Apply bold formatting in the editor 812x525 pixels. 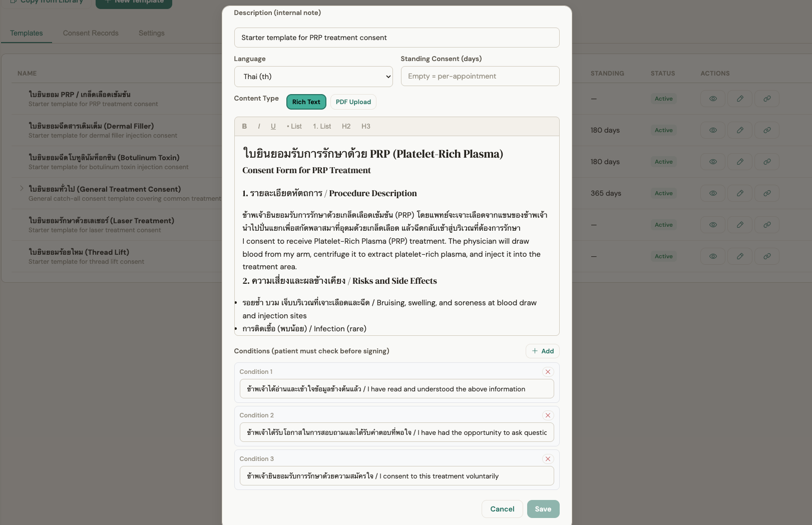pyautogui.click(x=244, y=126)
